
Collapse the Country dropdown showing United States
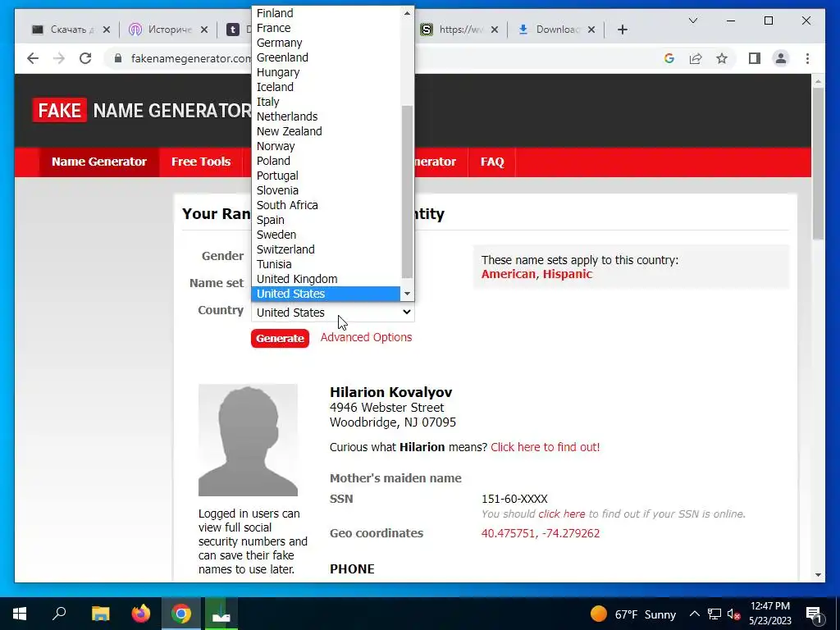(x=332, y=313)
